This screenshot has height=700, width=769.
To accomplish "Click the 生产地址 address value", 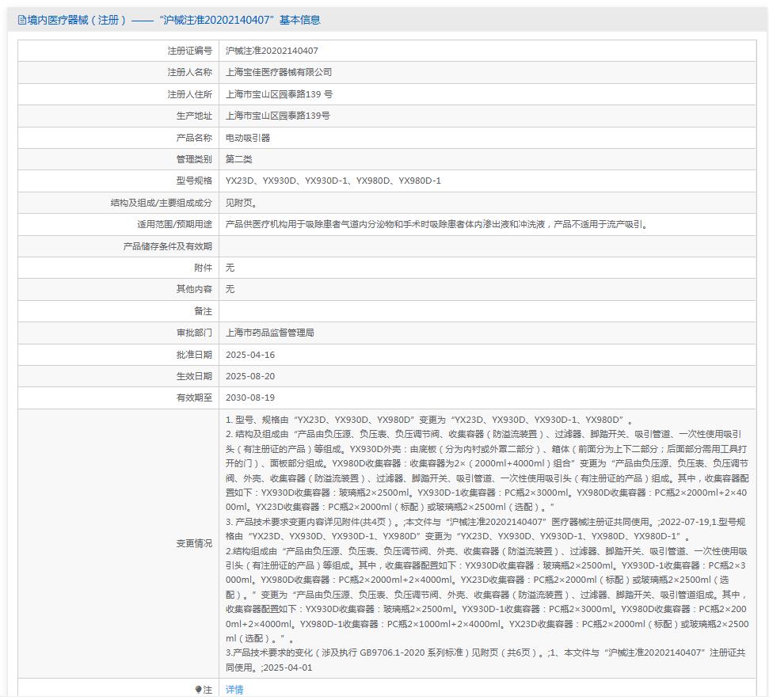I will tap(278, 116).
